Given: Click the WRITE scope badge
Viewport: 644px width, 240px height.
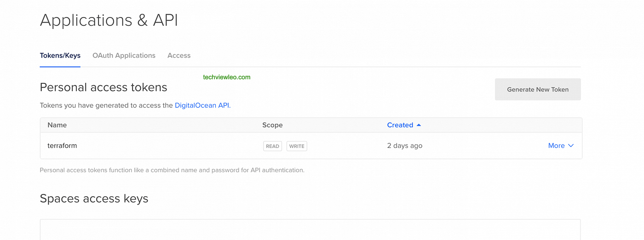Looking at the screenshot, I should [x=297, y=146].
